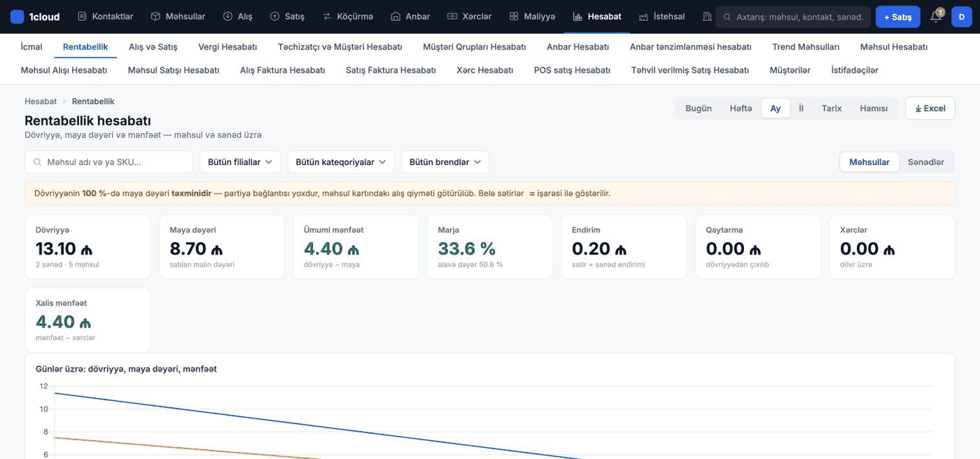Screen dimensions: 980x459
Task: Switch the view to Məhsullar
Action: click(x=869, y=162)
